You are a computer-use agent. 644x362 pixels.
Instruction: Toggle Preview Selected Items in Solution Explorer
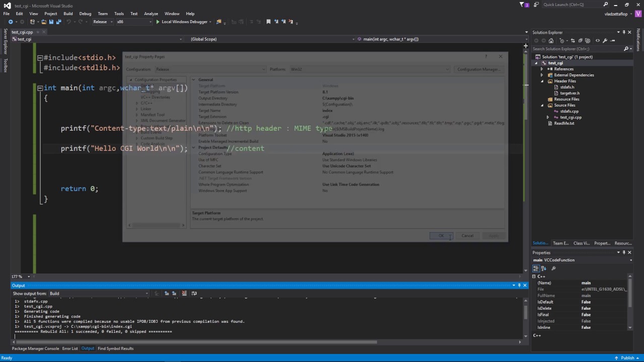click(612, 41)
